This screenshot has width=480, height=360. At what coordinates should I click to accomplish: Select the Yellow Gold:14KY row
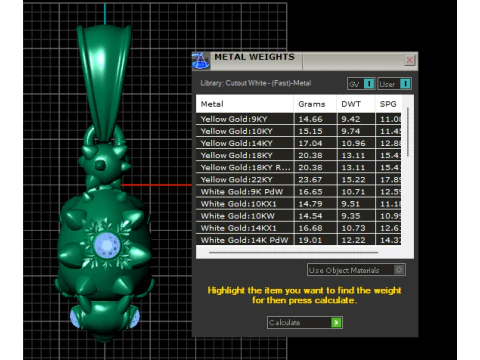coord(299,143)
